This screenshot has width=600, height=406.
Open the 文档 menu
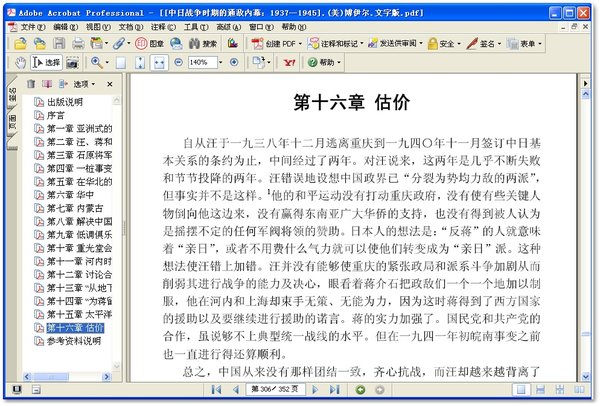[131, 27]
